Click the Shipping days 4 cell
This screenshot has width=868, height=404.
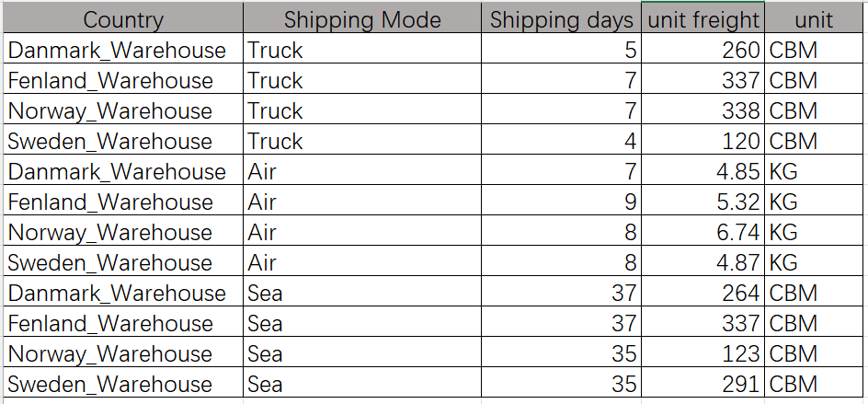point(561,140)
